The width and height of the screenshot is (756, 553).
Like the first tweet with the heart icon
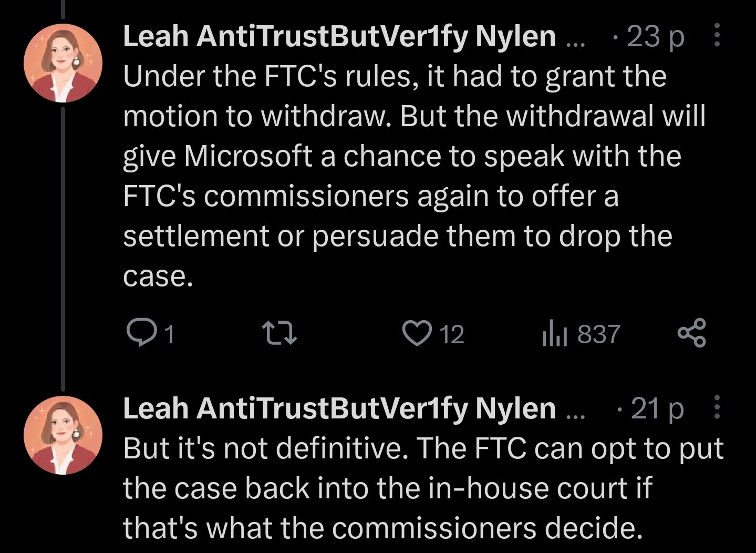pyautogui.click(x=416, y=334)
